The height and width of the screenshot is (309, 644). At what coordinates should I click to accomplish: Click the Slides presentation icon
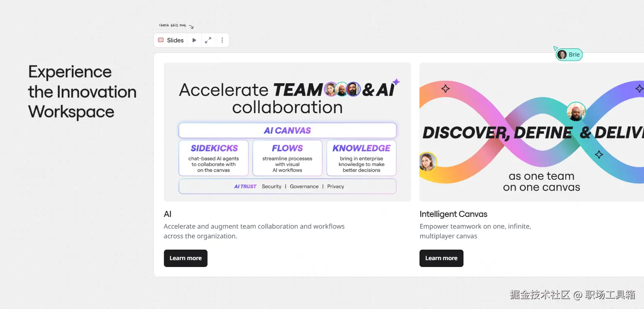[x=161, y=40]
